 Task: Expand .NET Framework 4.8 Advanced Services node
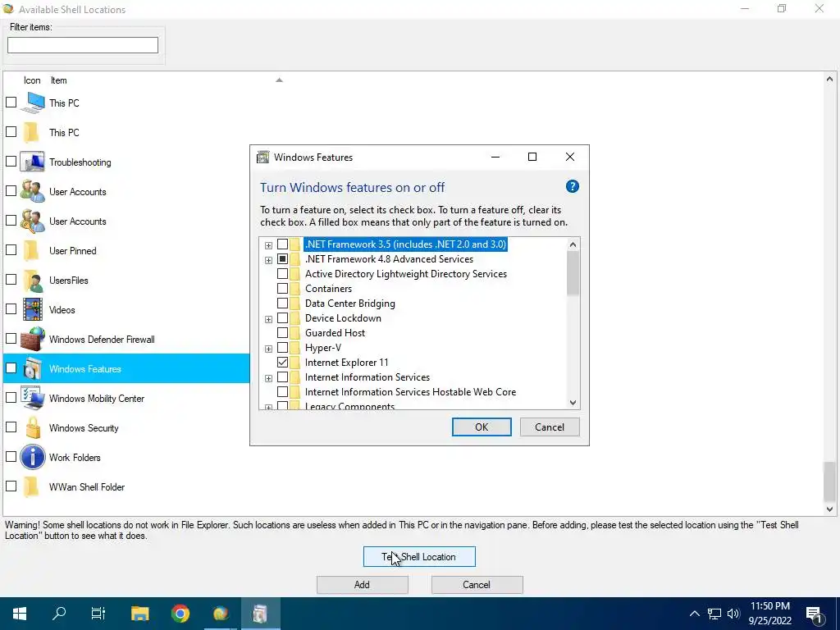(x=268, y=260)
